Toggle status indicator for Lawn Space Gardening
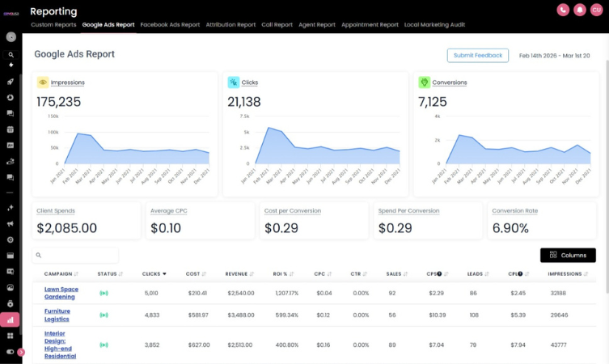Screen dimensions: 609x364 point(104,293)
